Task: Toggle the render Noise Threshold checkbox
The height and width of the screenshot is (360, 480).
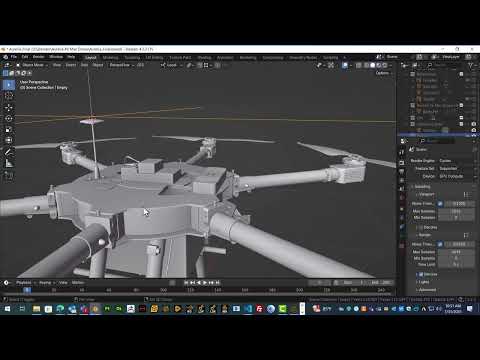Action: (x=440, y=244)
